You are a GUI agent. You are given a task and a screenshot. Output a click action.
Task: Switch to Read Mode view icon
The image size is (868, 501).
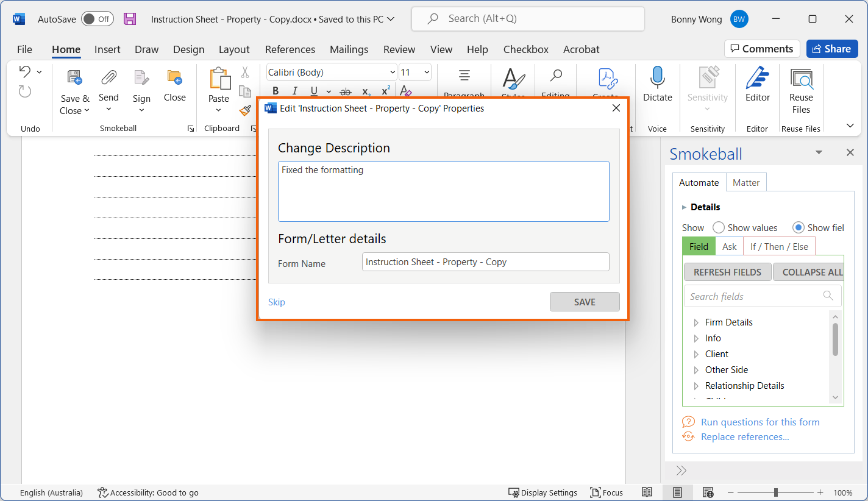pos(647,492)
